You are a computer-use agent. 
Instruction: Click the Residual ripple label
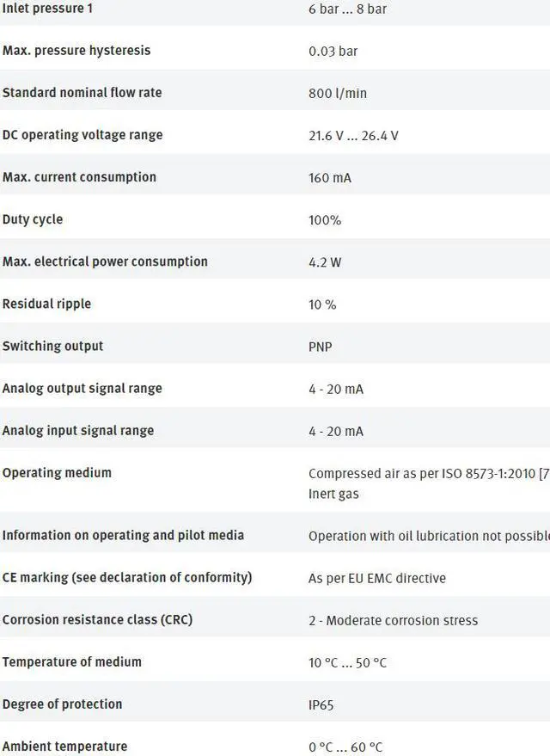tap(46, 304)
